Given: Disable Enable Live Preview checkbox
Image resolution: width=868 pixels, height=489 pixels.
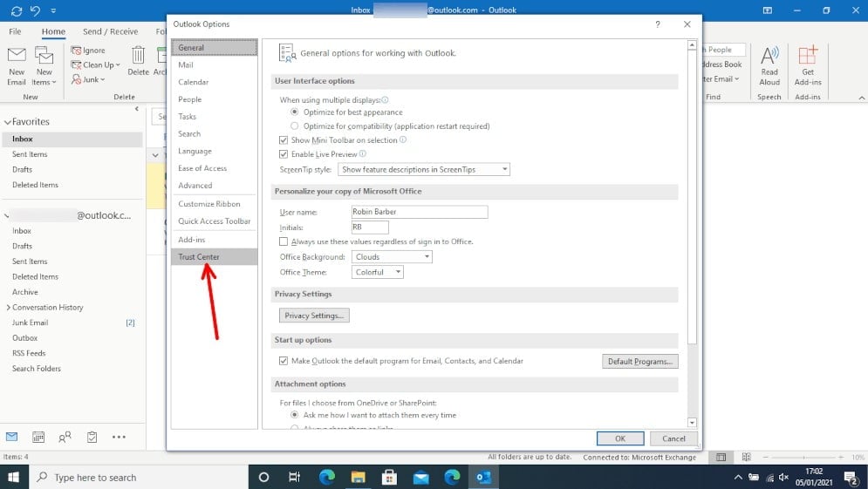Looking at the screenshot, I should [284, 154].
